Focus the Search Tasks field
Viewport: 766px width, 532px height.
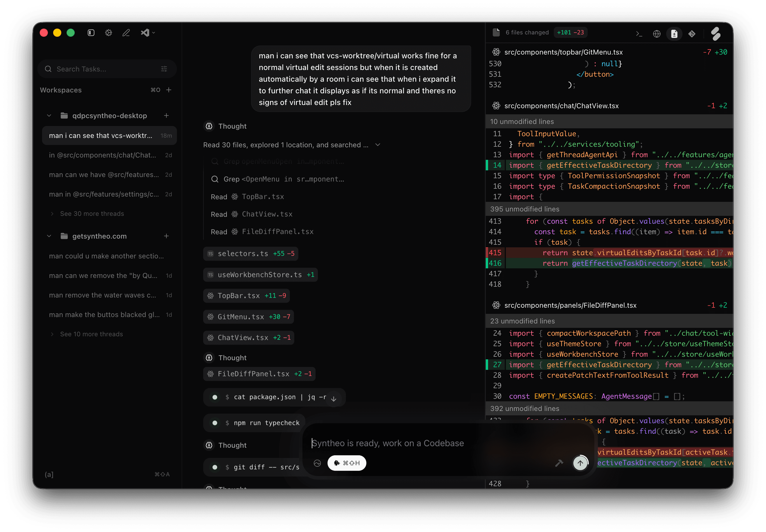107,69
